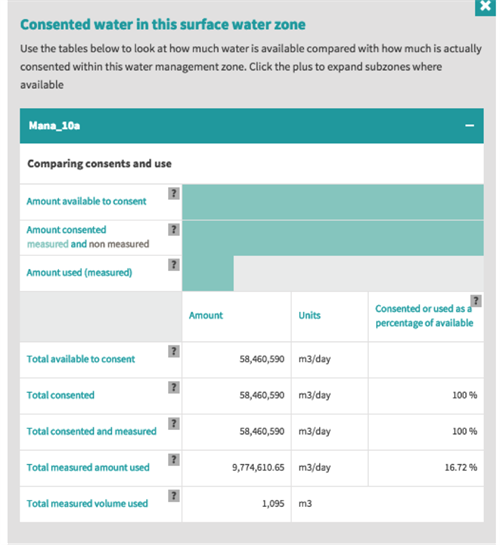500x545 pixels.
Task: Open help icon for Total available to consent
Action: click(x=174, y=351)
